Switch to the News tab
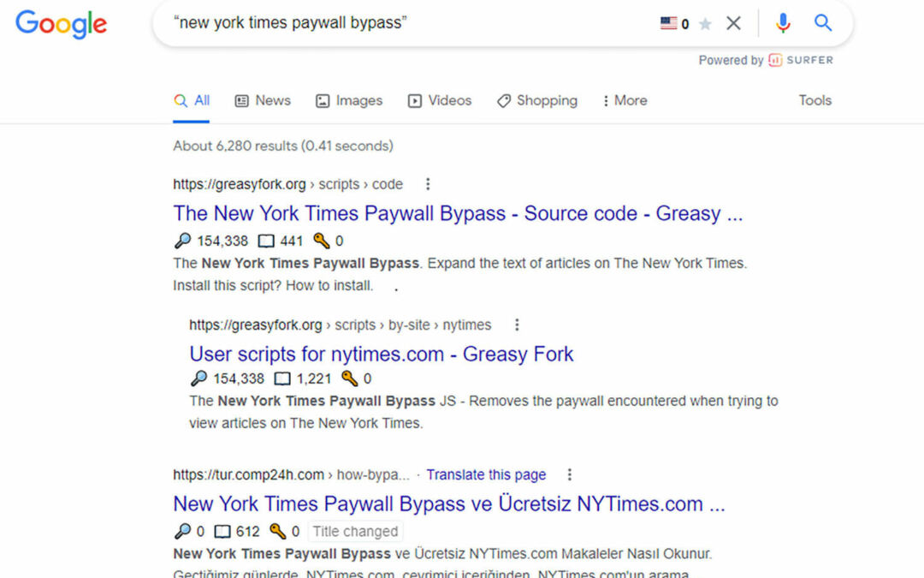Image resolution: width=924 pixels, height=578 pixels. (263, 100)
